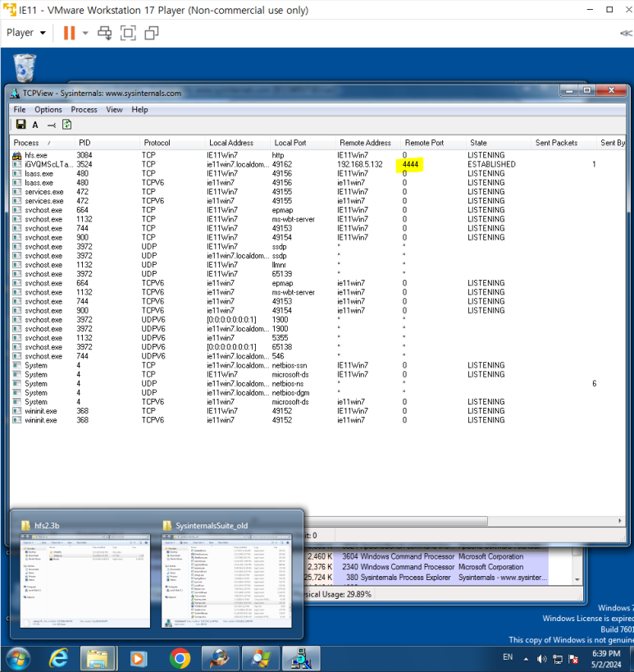
Task: Sort by the Local Address column header
Action: tap(237, 143)
